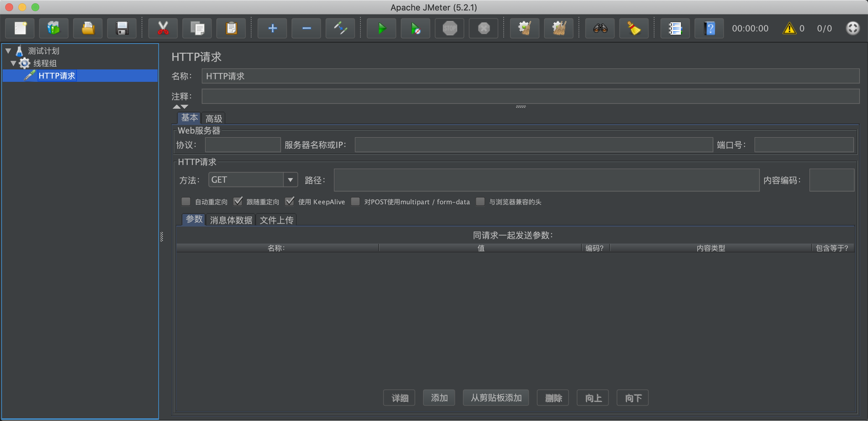Open the 文件上传 tab

(x=276, y=220)
